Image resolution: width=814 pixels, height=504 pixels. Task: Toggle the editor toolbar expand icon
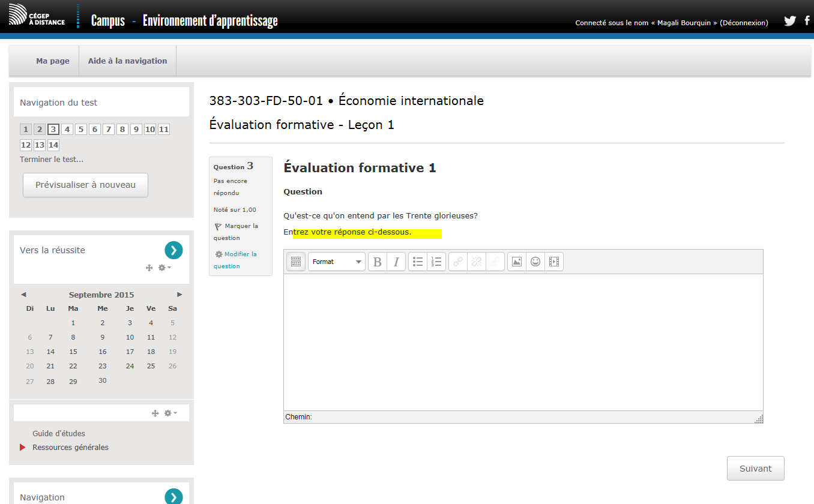pos(295,262)
